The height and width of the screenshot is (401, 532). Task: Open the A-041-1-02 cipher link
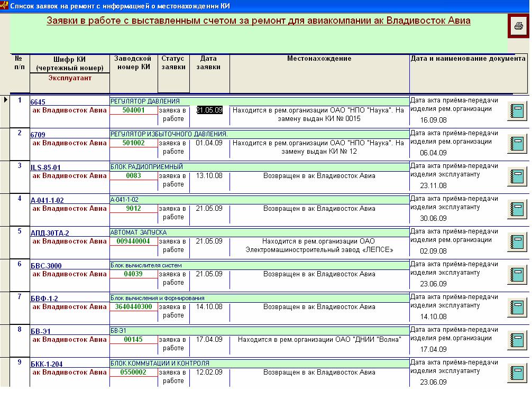point(47,200)
